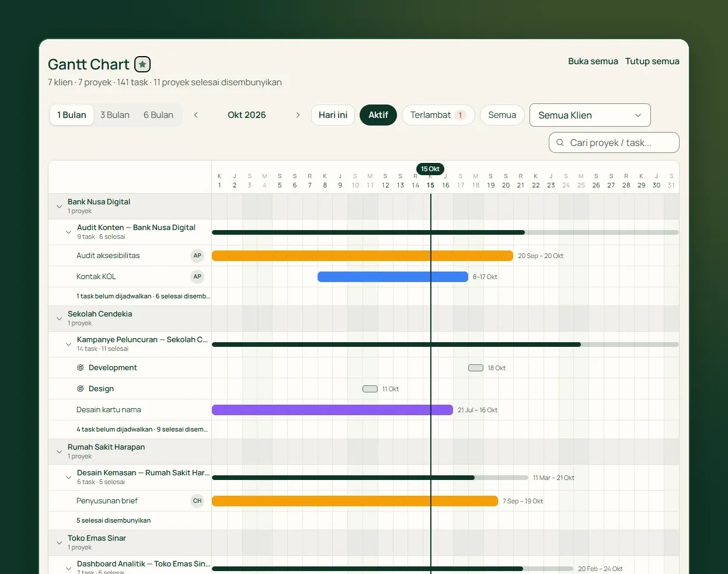The image size is (728, 574).
Task: Click the star favorite icon beside Gantt Chart
Action: coord(142,64)
